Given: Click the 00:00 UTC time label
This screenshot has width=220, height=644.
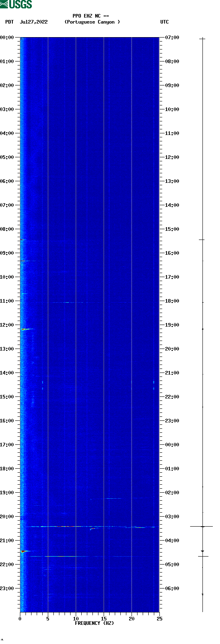Looking at the screenshot, I should click(172, 445).
